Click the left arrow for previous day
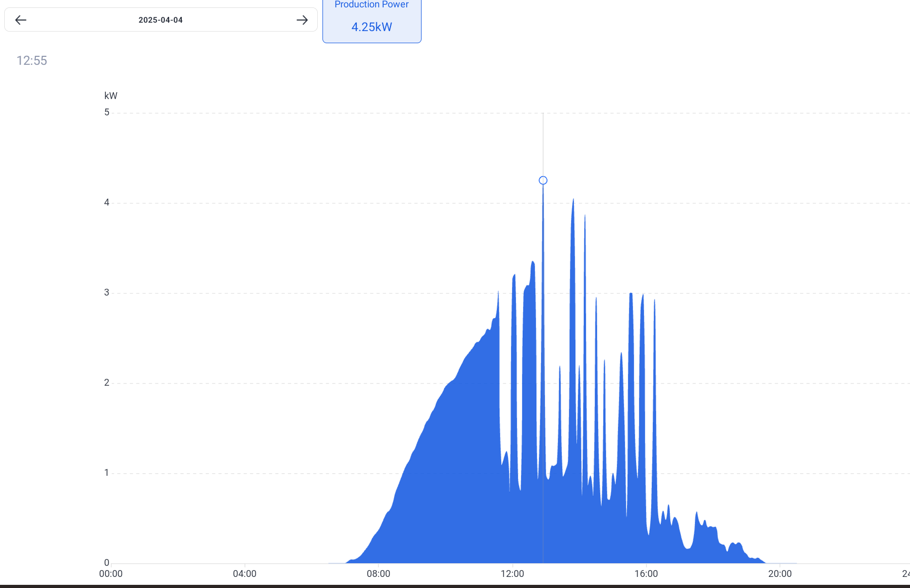This screenshot has height=588, width=910. 21,20
